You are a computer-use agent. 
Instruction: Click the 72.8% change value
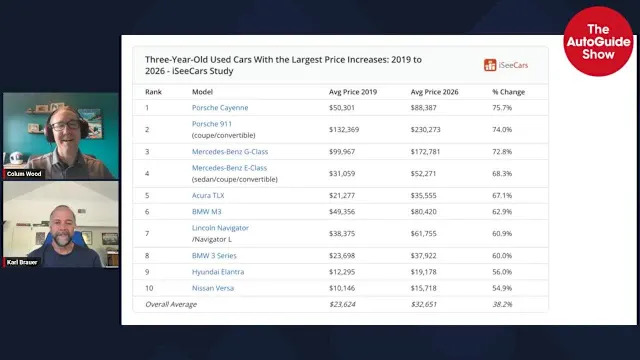click(x=502, y=152)
